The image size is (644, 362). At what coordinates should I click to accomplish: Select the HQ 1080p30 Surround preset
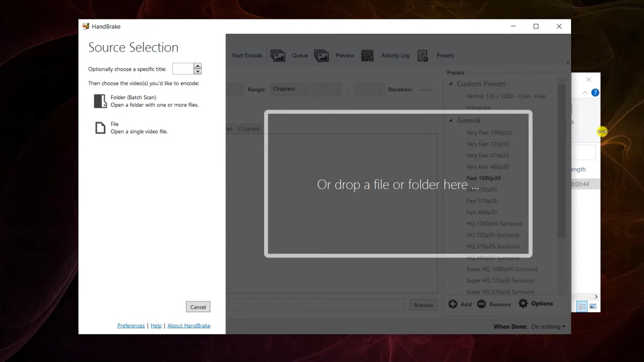point(494,224)
